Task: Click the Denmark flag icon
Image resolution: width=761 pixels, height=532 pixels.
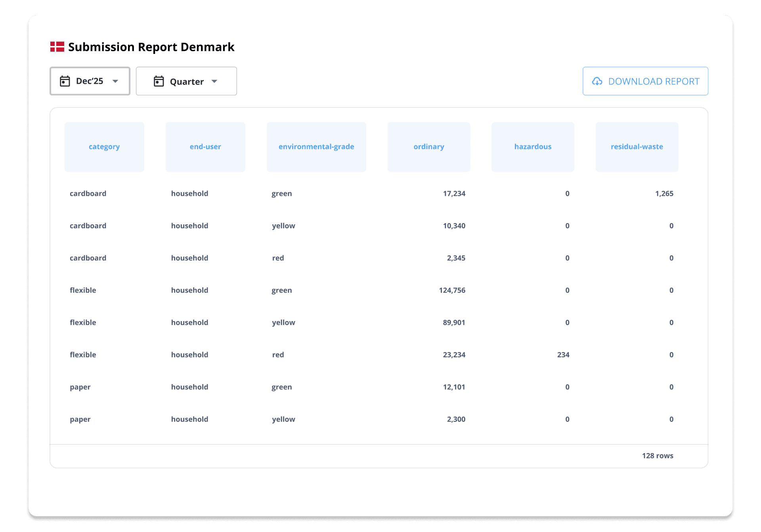Action: tap(57, 47)
